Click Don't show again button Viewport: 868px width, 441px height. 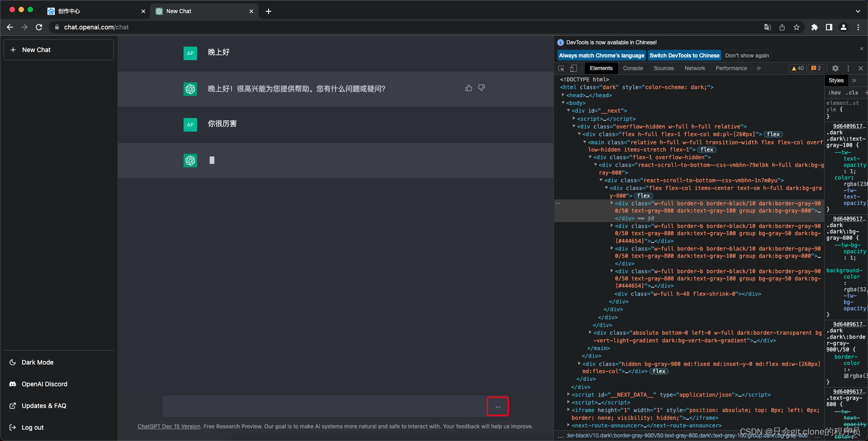click(747, 56)
